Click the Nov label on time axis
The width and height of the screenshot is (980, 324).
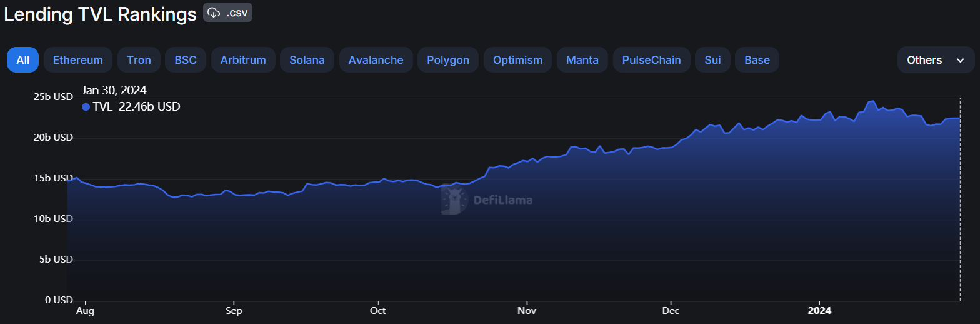coord(527,310)
